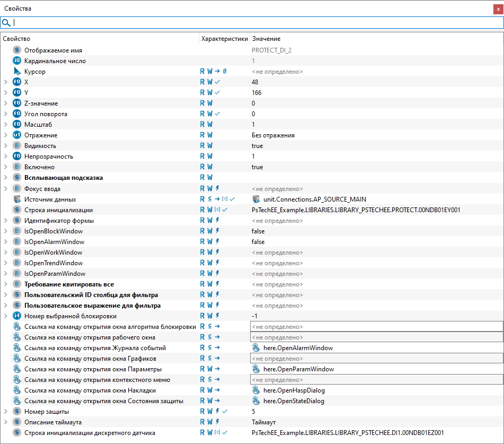Open the here.OpenStateDialog link value
Image resolution: width=504 pixels, height=444 pixels.
pos(294,401)
